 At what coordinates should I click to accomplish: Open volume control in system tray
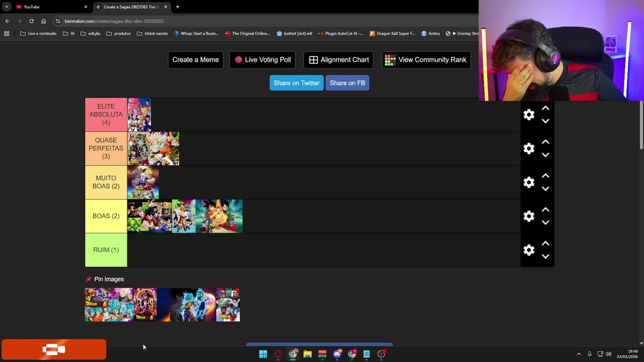click(608, 354)
